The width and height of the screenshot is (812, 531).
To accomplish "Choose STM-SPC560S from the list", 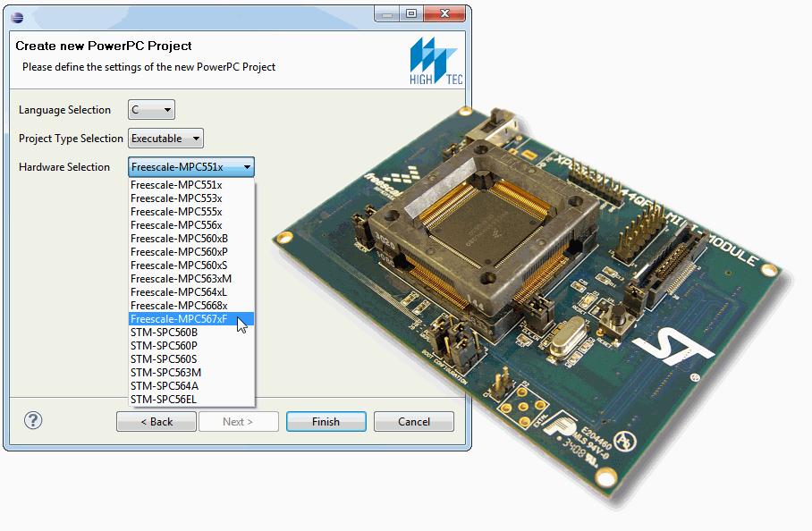I will pyautogui.click(x=191, y=359).
